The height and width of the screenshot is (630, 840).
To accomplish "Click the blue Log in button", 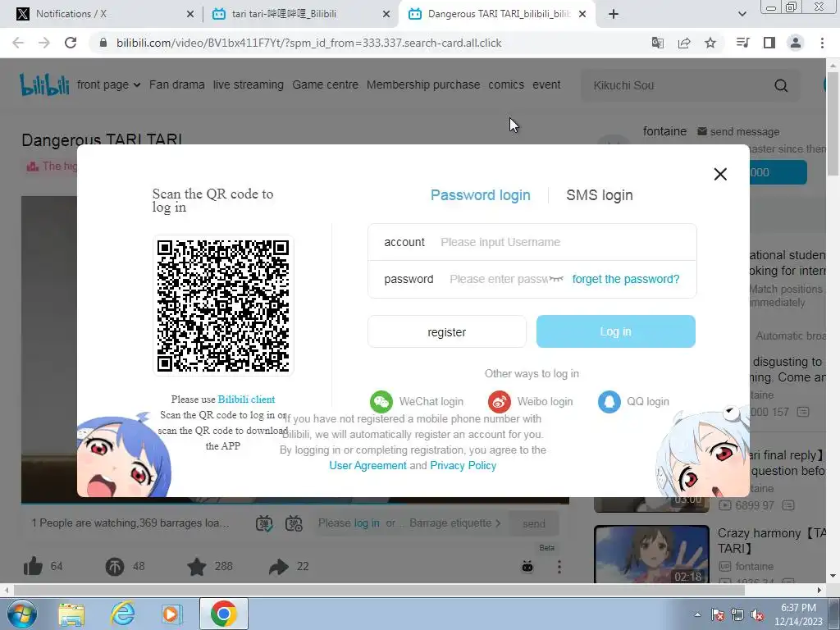I will click(615, 331).
